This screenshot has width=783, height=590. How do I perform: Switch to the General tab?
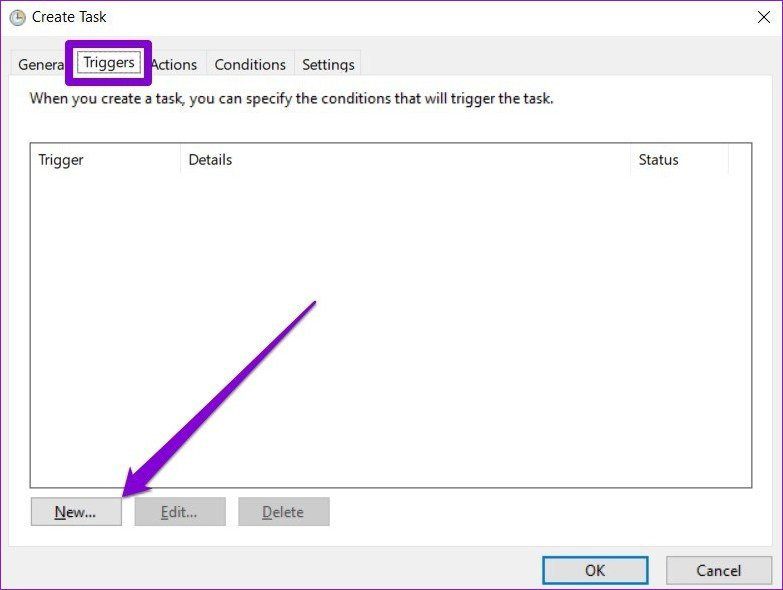pyautogui.click(x=40, y=64)
